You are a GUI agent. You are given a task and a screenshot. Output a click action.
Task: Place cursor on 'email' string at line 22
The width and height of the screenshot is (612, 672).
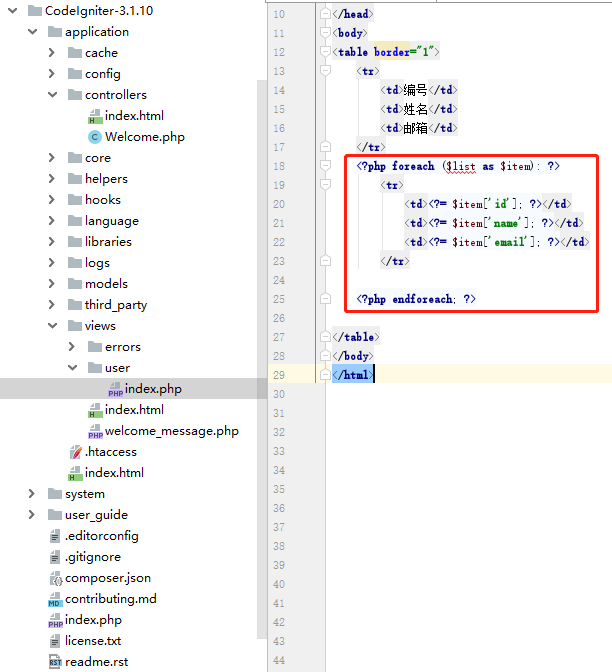[x=510, y=242]
